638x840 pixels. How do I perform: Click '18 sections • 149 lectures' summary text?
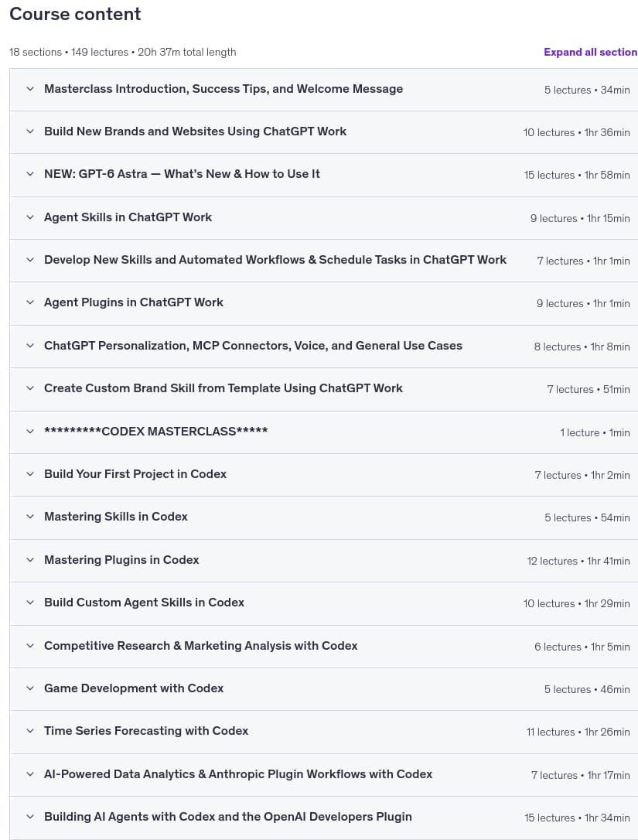click(x=69, y=52)
